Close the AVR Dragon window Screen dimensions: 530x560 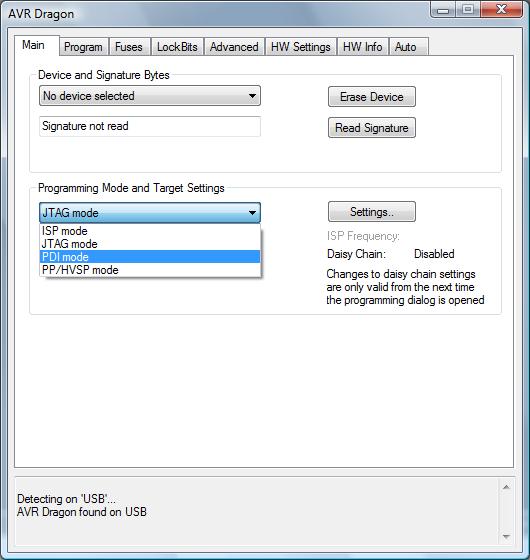[x=501, y=10]
